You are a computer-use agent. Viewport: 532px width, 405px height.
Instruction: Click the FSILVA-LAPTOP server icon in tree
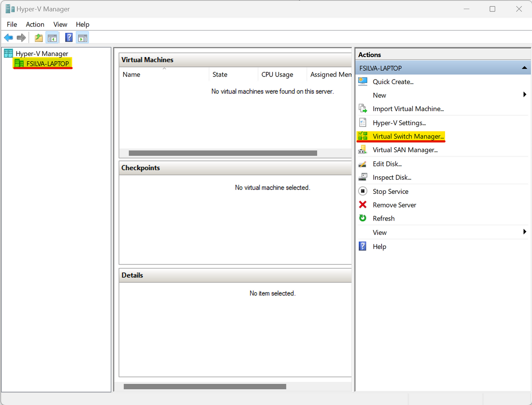19,63
